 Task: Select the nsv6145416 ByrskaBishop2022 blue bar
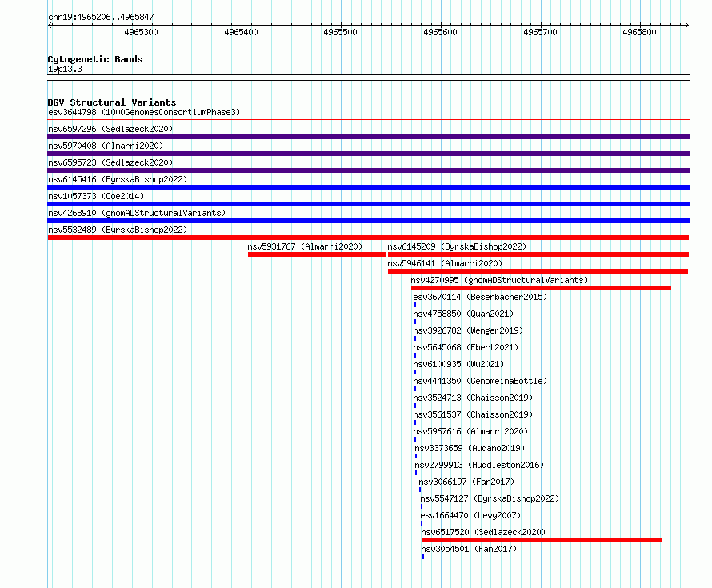pyautogui.click(x=368, y=187)
